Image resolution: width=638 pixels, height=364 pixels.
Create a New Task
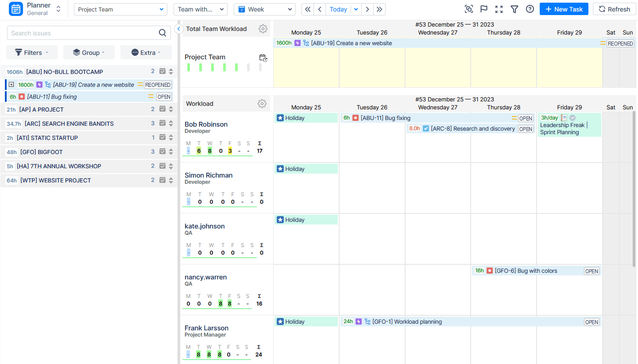[564, 9]
